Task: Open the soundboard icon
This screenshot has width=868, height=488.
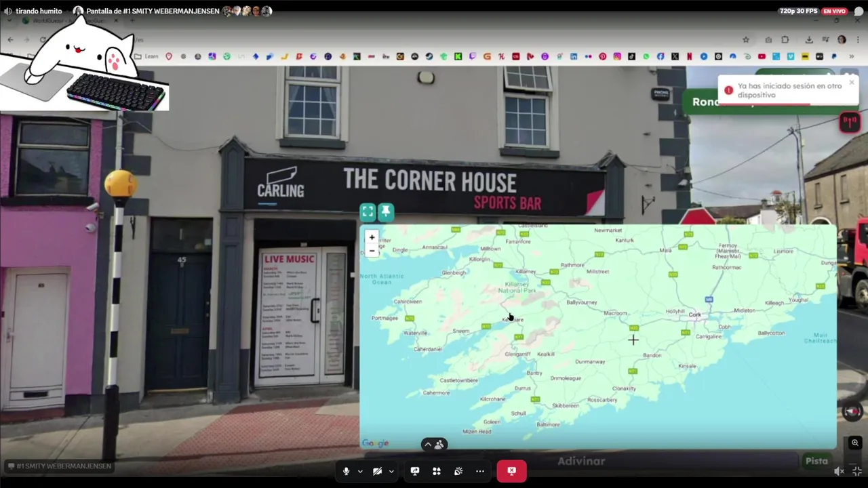Action: pyautogui.click(x=458, y=471)
